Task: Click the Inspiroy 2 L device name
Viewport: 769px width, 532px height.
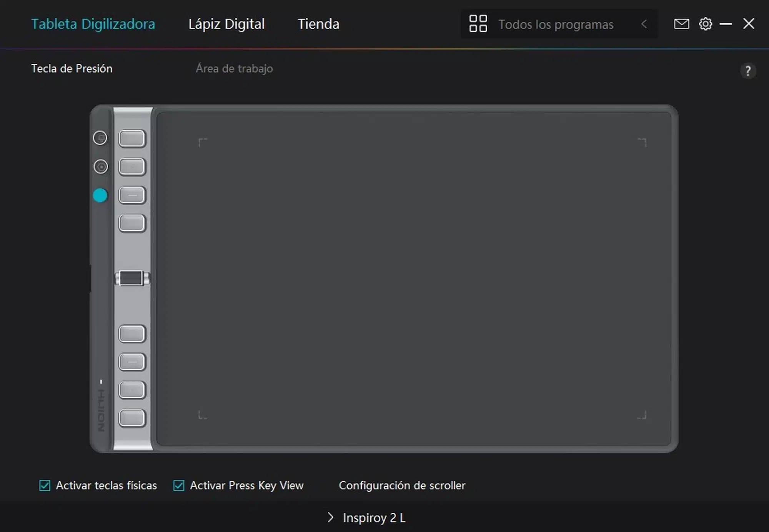Action: coord(374,518)
